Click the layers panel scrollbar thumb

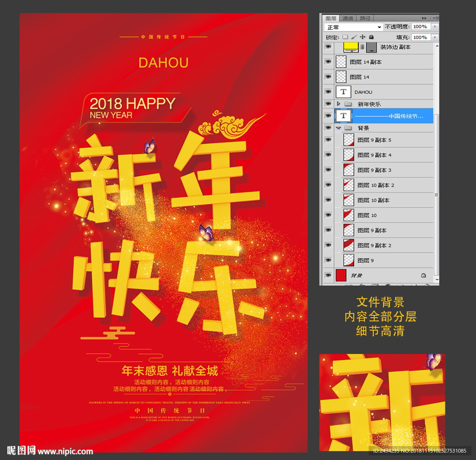click(437, 194)
